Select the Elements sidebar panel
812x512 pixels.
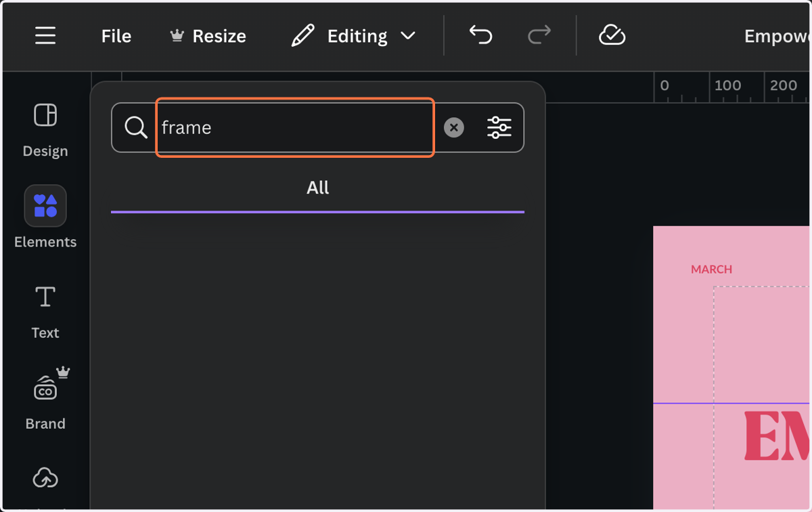[45, 218]
